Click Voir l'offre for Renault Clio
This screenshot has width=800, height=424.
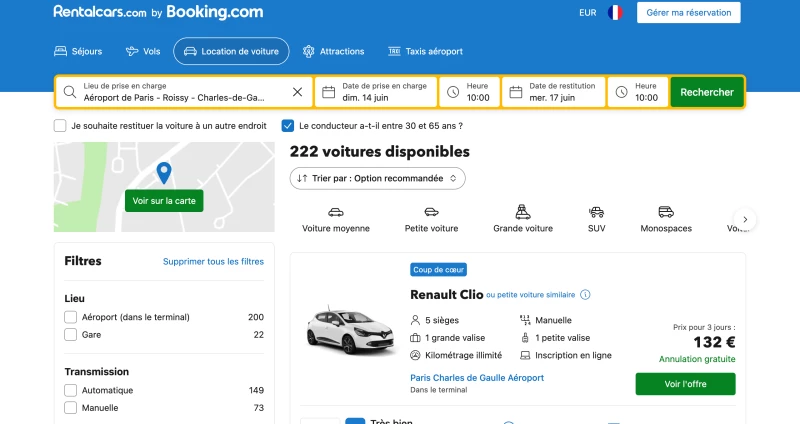coord(685,384)
